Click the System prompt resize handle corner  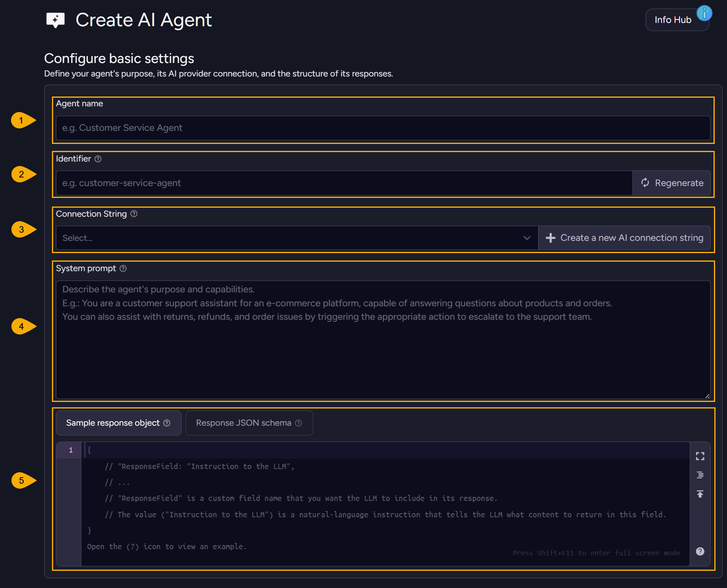(x=707, y=396)
